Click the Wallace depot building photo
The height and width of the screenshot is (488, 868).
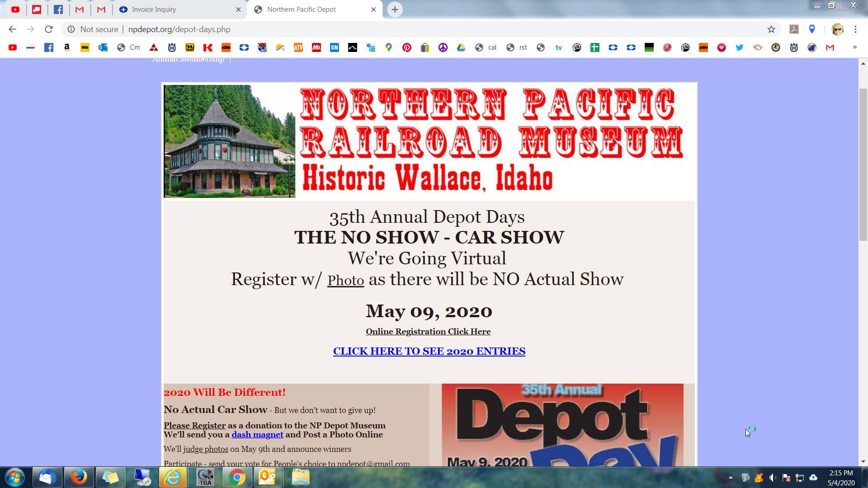click(229, 141)
